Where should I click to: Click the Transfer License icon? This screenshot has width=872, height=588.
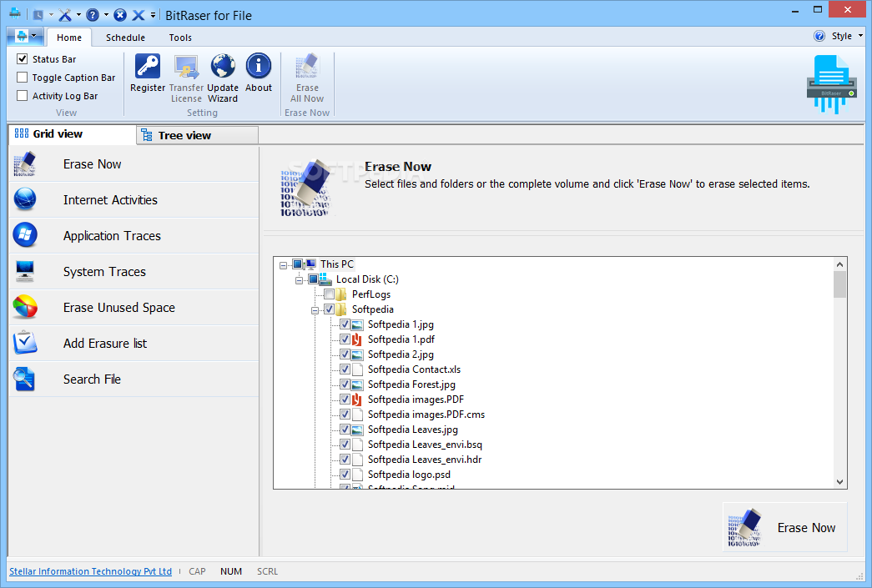[x=186, y=67]
